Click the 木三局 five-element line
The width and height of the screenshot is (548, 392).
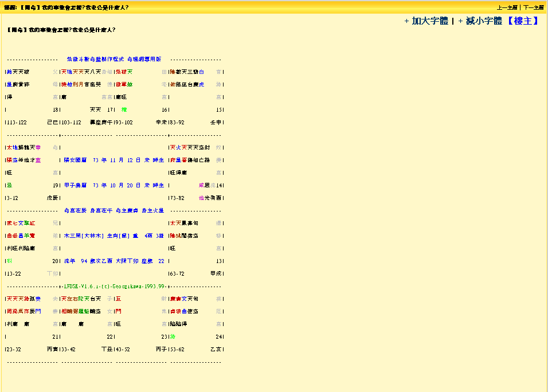113,236
